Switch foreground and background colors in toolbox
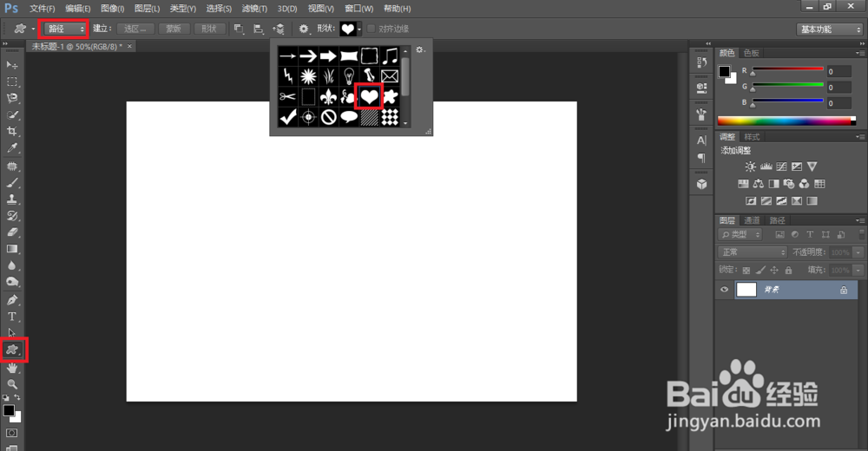868x451 pixels. click(x=17, y=397)
